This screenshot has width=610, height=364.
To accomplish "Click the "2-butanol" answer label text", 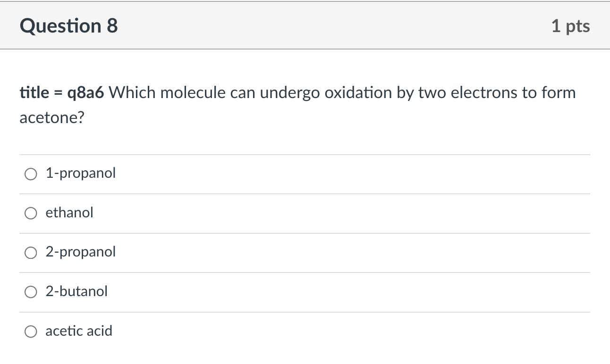I will tap(76, 291).
